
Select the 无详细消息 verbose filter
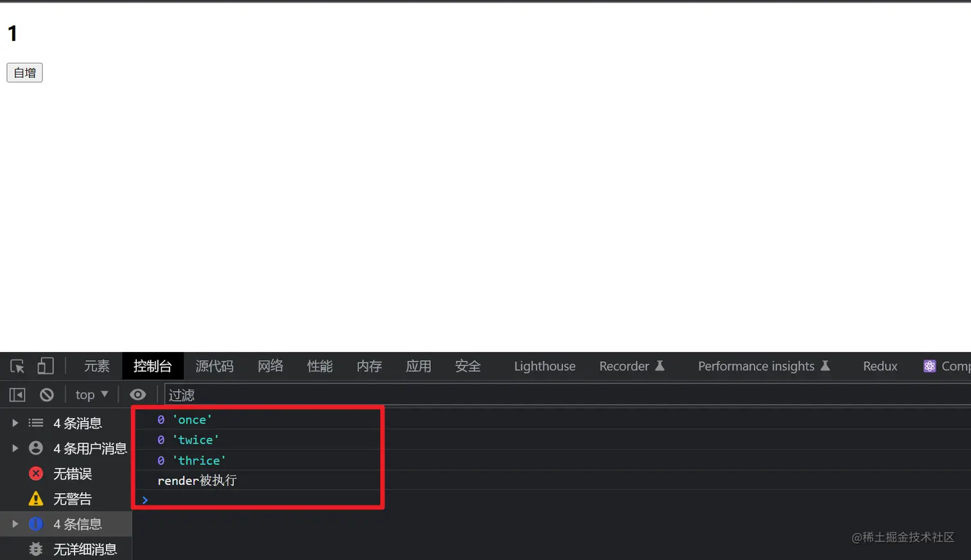pyautogui.click(x=66, y=549)
